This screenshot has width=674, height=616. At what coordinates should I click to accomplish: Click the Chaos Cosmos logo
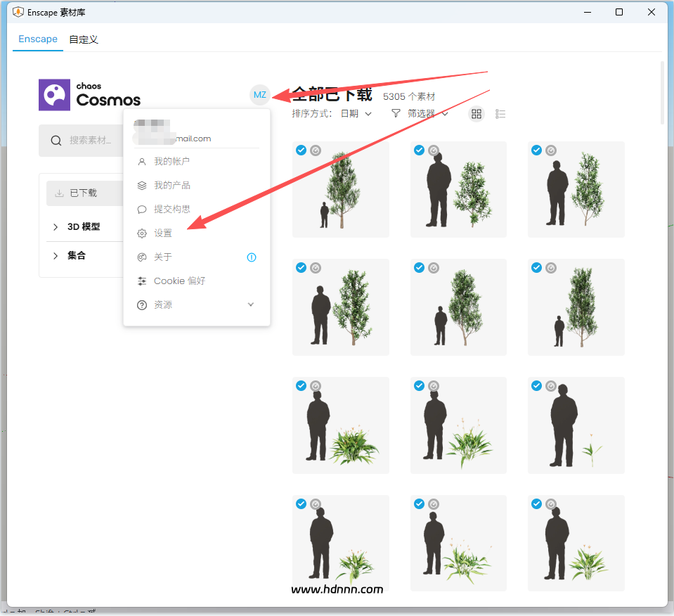click(90, 95)
